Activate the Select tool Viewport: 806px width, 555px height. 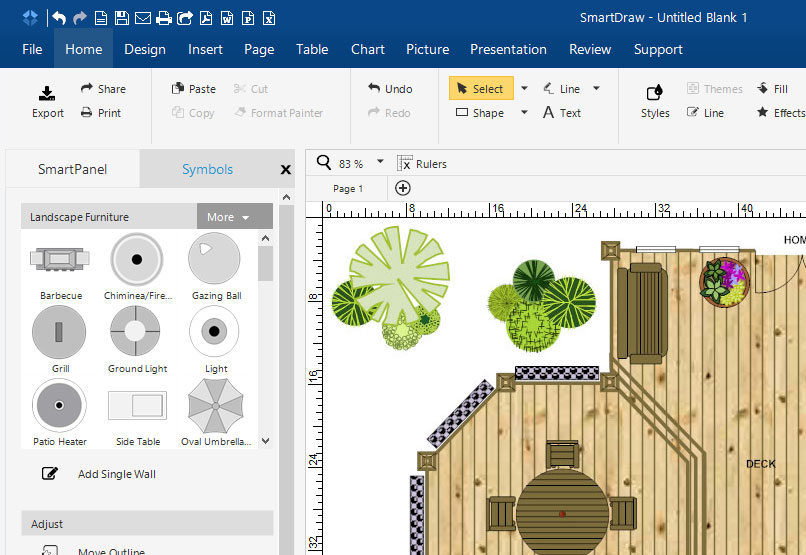click(x=480, y=89)
